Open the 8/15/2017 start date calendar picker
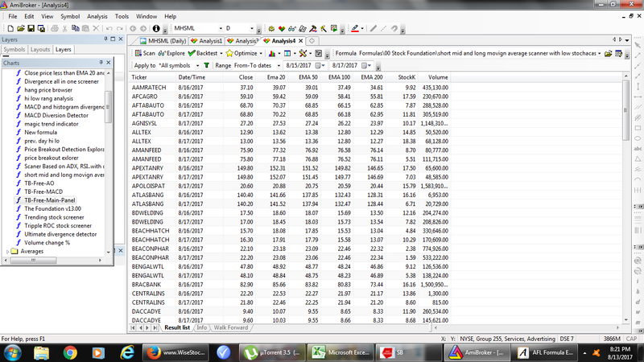The image size is (644, 362). (320, 65)
